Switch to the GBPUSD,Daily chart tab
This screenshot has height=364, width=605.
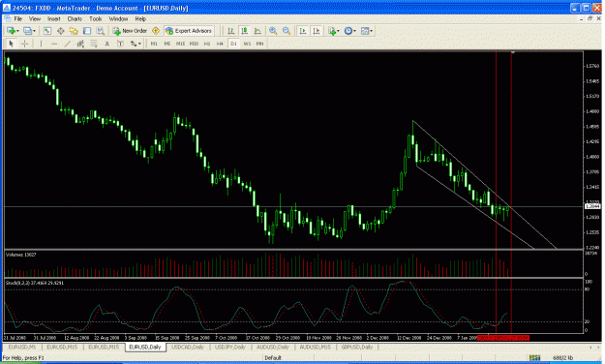click(x=357, y=348)
